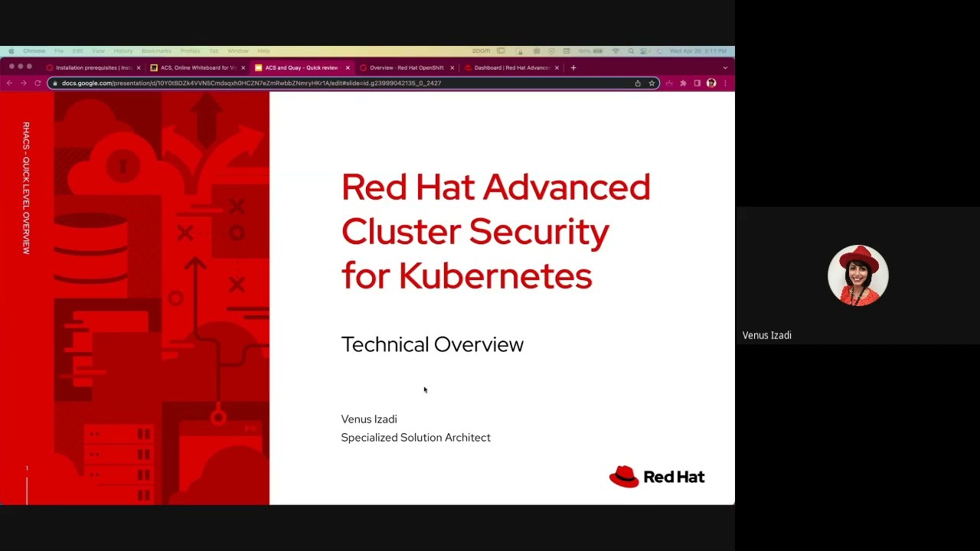Open the Edit menu
Viewport: 980px width, 551px height.
point(77,51)
